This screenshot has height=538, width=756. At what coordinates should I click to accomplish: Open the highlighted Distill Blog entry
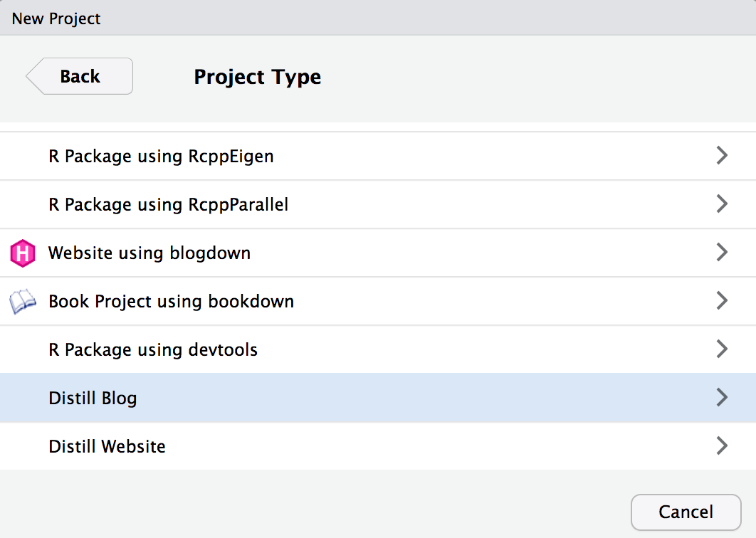tap(93, 398)
